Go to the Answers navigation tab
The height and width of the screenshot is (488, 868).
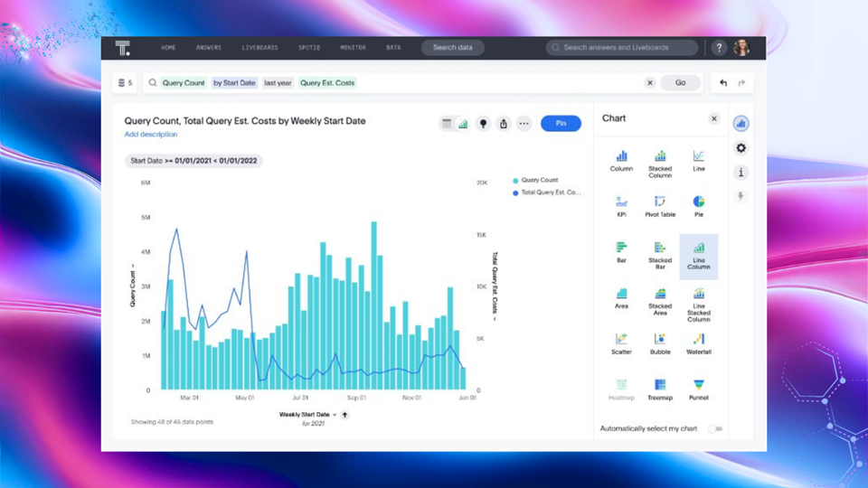point(208,48)
